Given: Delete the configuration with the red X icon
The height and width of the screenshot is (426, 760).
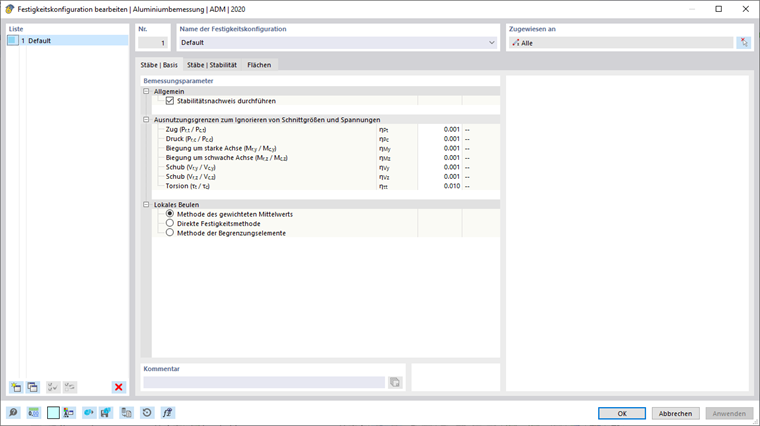Looking at the screenshot, I should (118, 387).
